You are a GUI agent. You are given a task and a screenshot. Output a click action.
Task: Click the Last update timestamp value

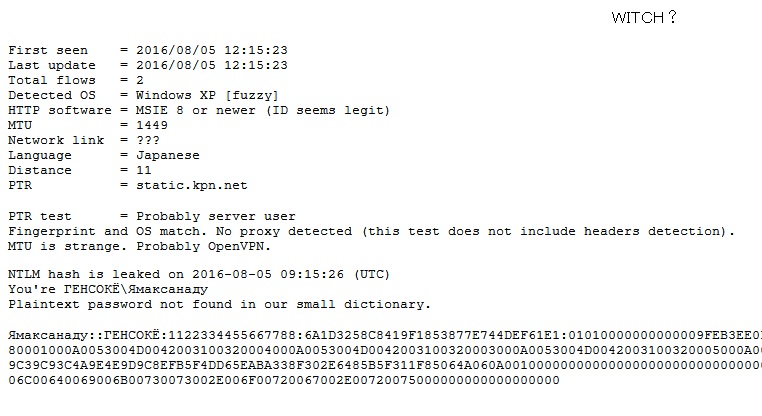[212, 65]
